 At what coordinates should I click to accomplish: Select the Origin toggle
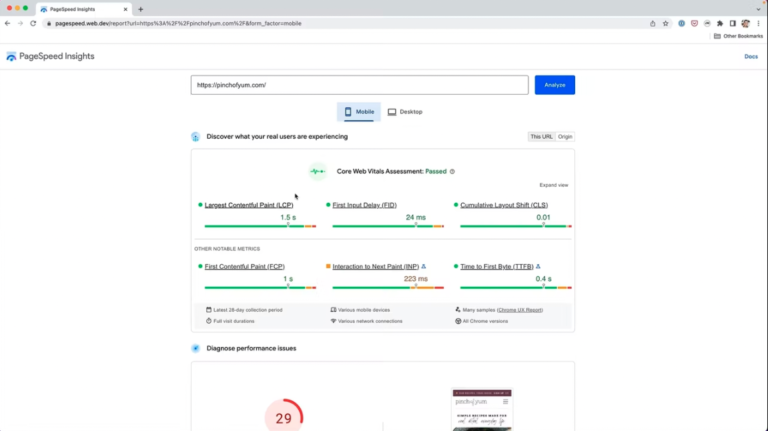pyautogui.click(x=565, y=137)
